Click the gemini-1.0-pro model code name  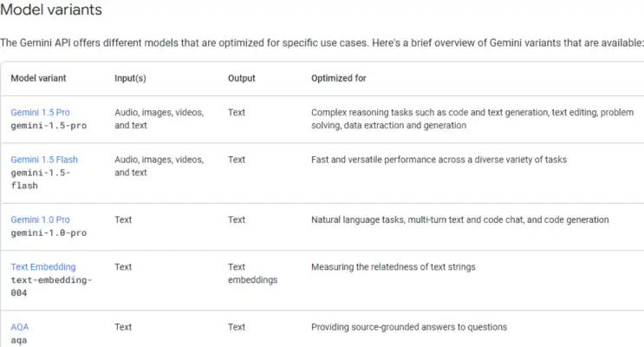49,232
